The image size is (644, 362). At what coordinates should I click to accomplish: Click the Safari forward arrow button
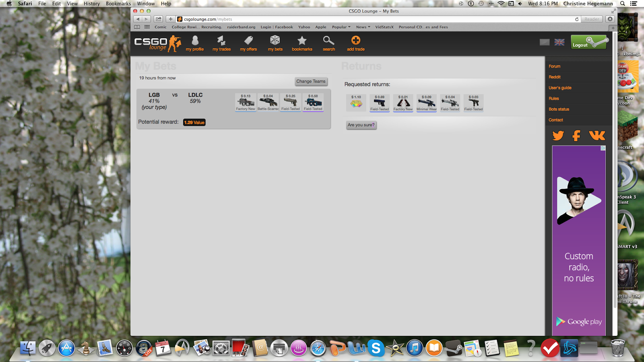pos(147,19)
